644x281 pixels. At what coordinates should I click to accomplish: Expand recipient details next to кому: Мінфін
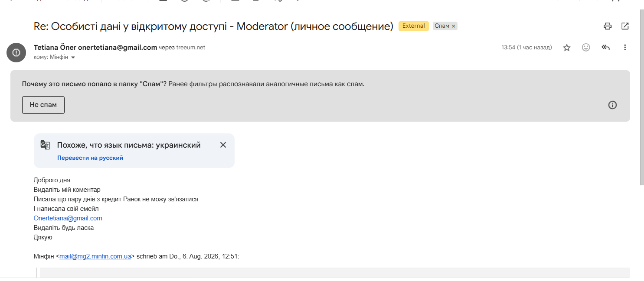73,58
